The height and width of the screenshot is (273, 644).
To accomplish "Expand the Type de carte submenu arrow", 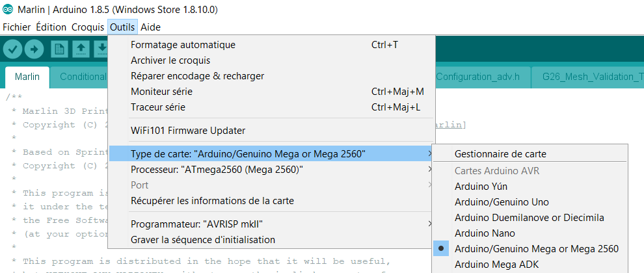I will click(x=429, y=154).
